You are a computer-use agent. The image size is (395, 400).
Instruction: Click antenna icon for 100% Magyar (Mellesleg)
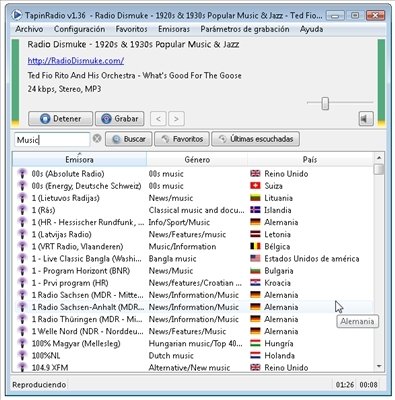point(22,343)
